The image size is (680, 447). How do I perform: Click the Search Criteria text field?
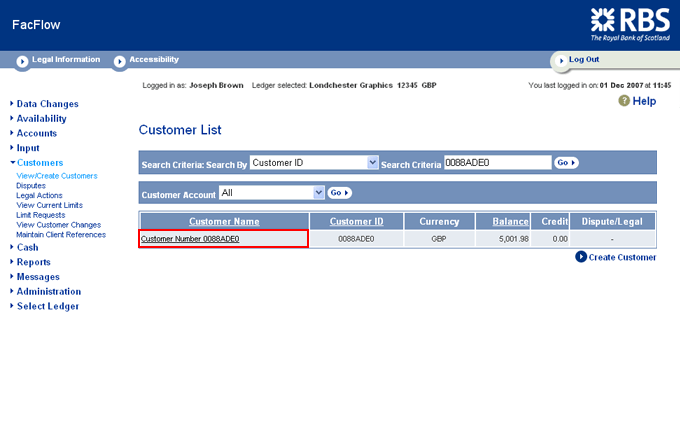[x=497, y=162]
